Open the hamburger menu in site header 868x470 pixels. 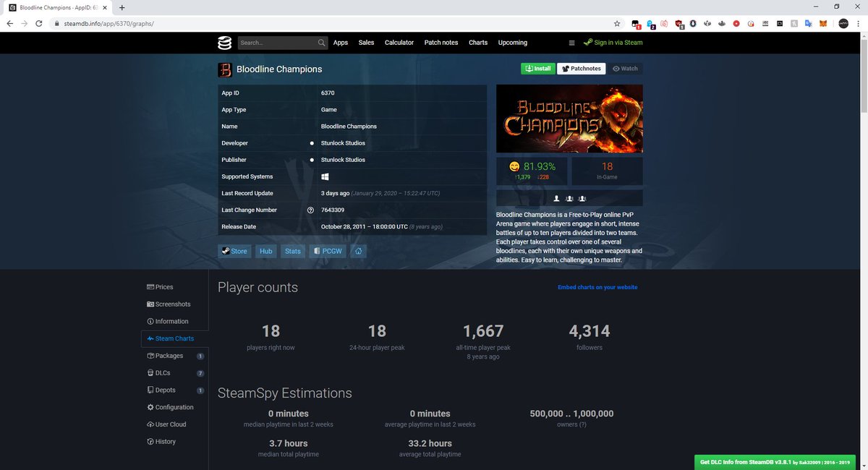[572, 43]
